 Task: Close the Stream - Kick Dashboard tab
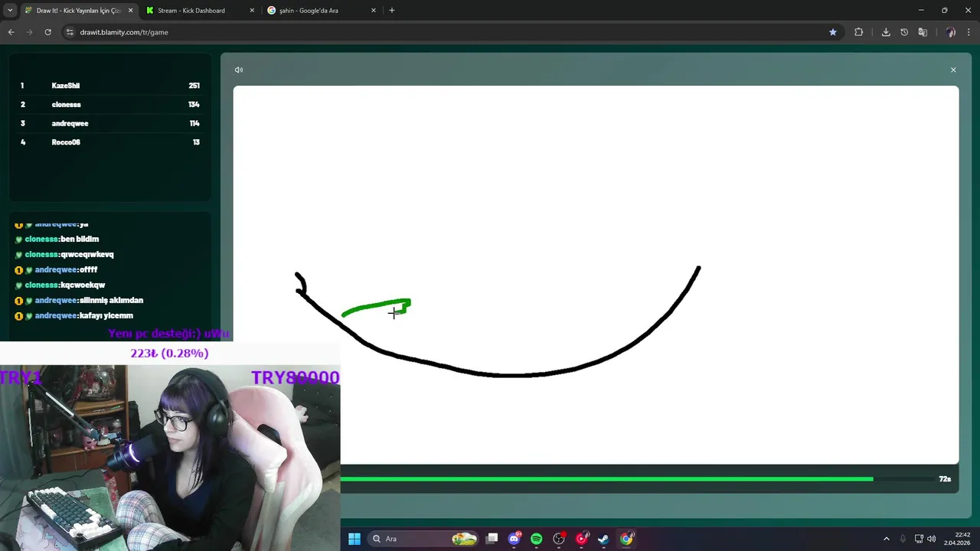point(252,11)
